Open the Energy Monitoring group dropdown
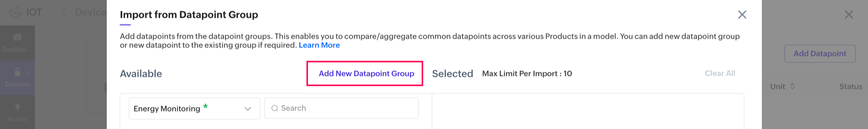The image size is (868, 129). (x=194, y=108)
